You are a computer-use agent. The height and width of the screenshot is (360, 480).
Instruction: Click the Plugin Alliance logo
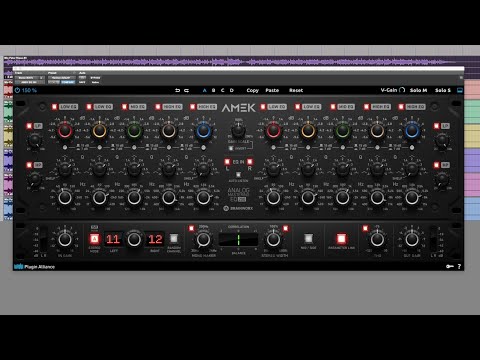click(x=34, y=267)
